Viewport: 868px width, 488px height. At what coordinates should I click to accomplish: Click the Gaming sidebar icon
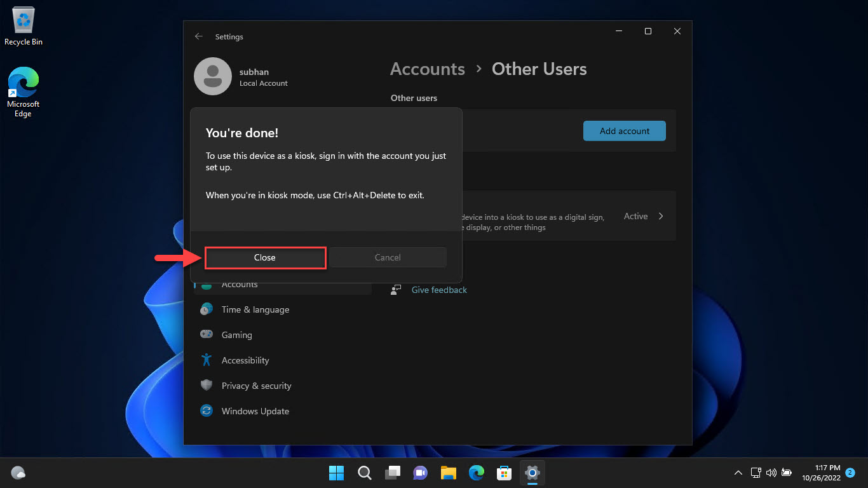(x=206, y=335)
